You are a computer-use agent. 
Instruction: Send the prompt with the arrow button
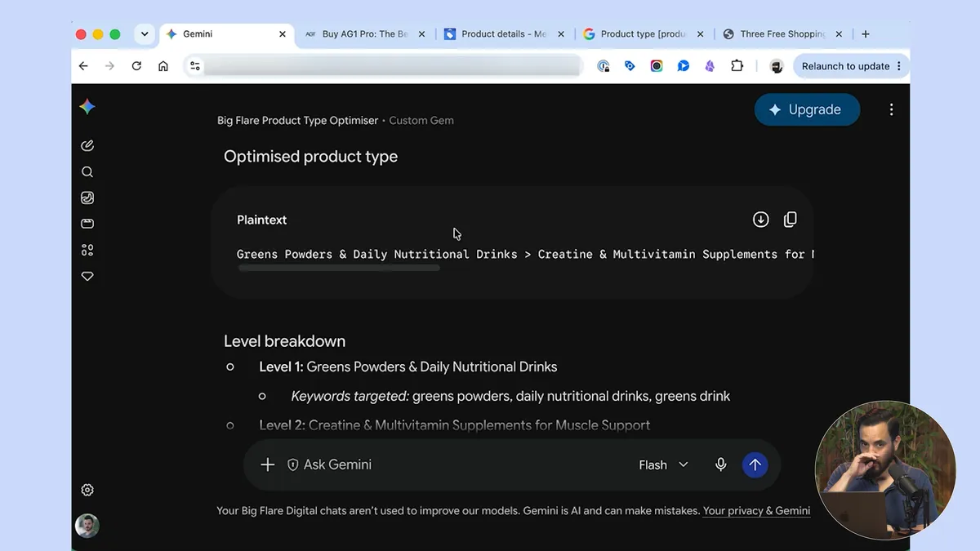tap(755, 464)
